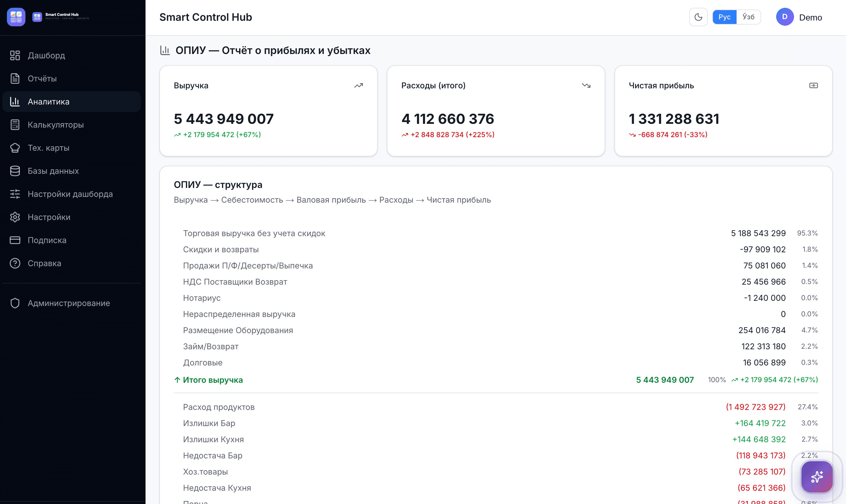Click the Тех. карты chef hat icon
846x504 pixels.
click(15, 148)
